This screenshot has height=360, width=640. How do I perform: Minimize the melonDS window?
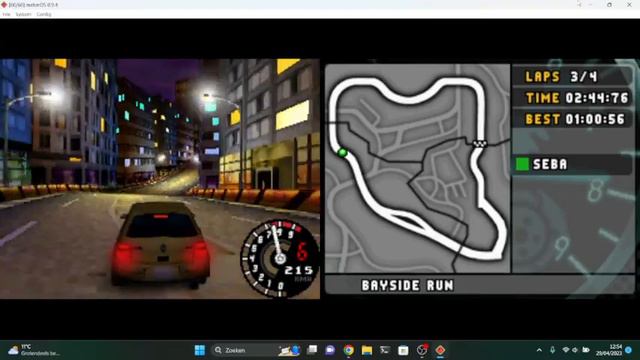point(590,4)
